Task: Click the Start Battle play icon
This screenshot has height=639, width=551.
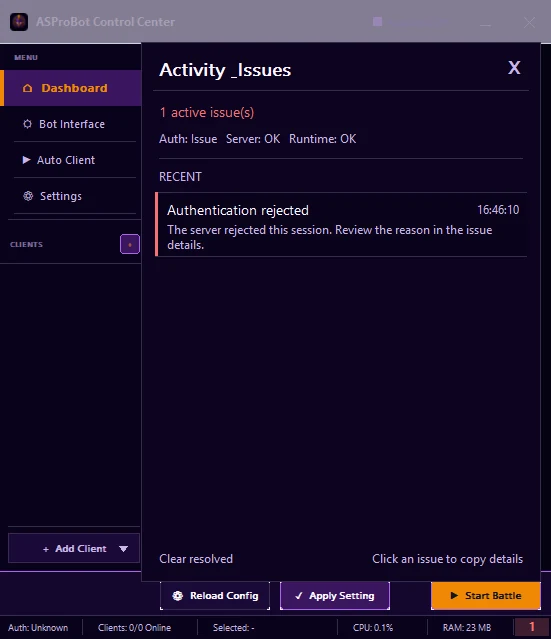Action: (454, 595)
